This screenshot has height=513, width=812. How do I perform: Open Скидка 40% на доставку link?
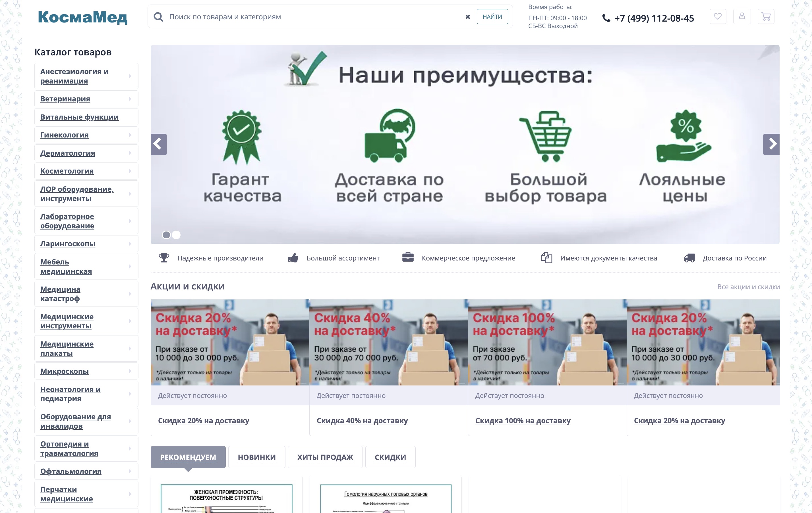click(x=362, y=420)
